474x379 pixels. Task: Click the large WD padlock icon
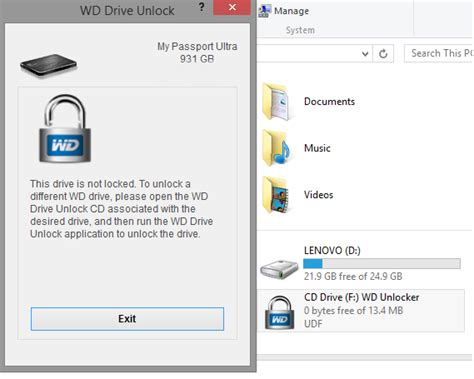tap(65, 129)
